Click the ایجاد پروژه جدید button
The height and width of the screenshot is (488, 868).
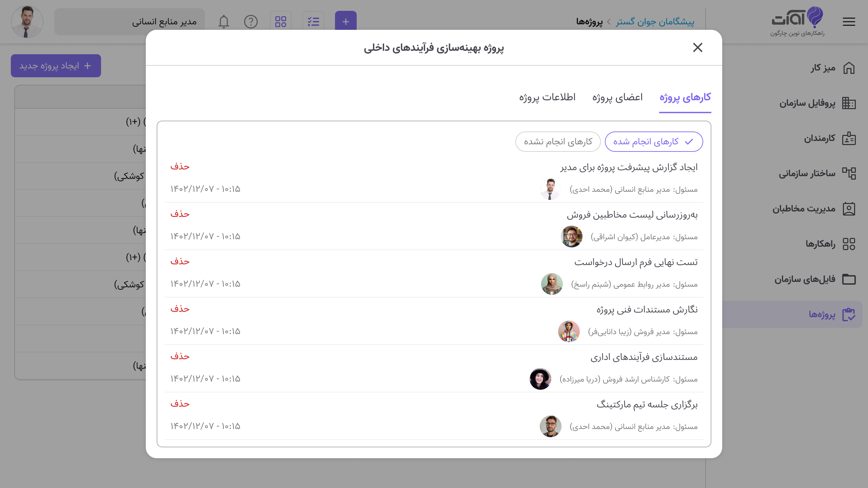click(x=56, y=66)
